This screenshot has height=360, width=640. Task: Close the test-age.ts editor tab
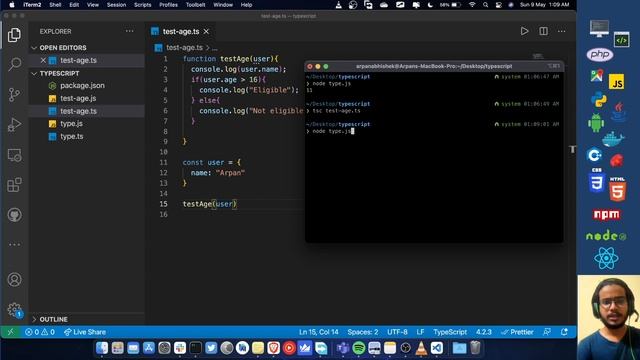tap(207, 31)
